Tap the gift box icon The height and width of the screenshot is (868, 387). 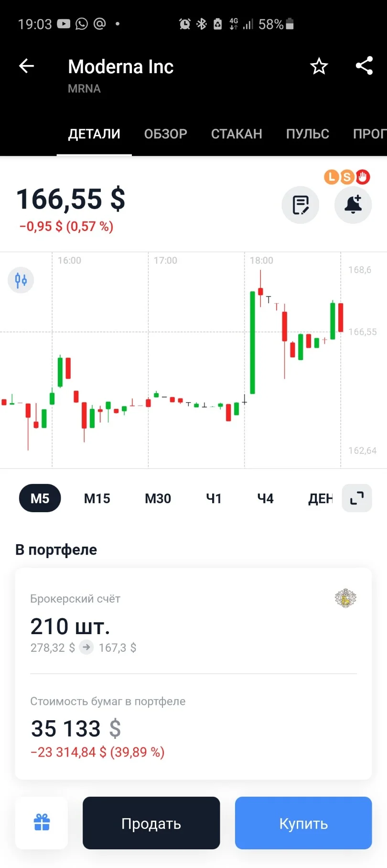[42, 823]
